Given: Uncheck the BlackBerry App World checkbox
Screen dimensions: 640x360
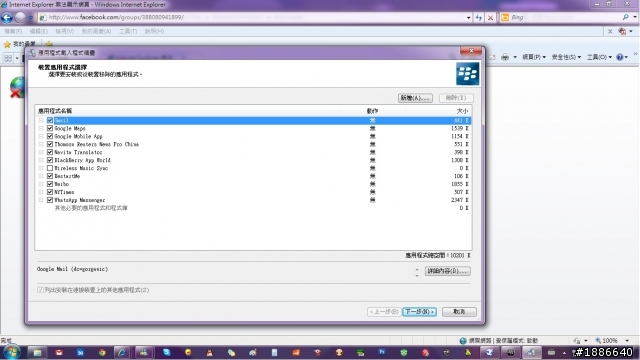Looking at the screenshot, I should click(x=50, y=160).
